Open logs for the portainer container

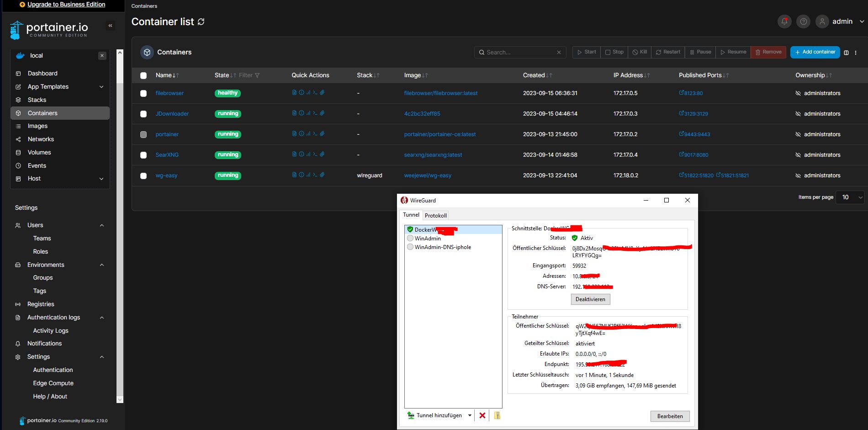(294, 133)
